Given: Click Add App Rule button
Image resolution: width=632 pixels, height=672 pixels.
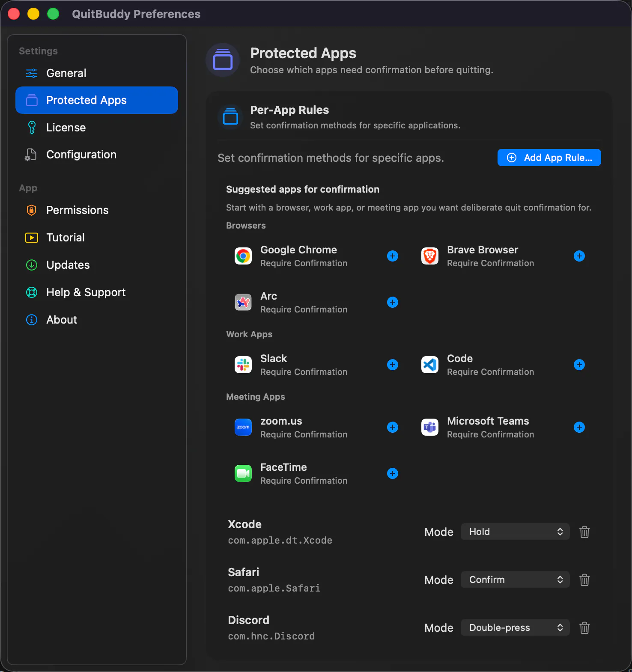Looking at the screenshot, I should 549,158.
